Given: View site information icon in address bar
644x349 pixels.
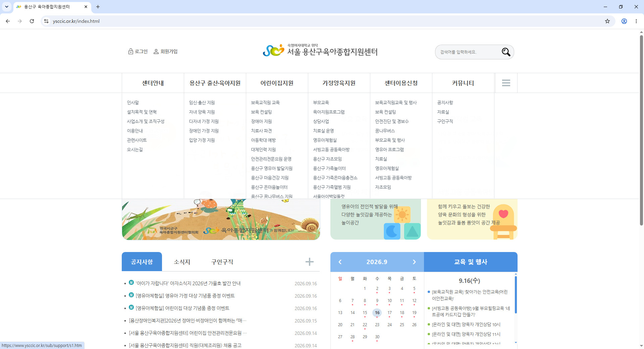Looking at the screenshot, I should point(46,21).
